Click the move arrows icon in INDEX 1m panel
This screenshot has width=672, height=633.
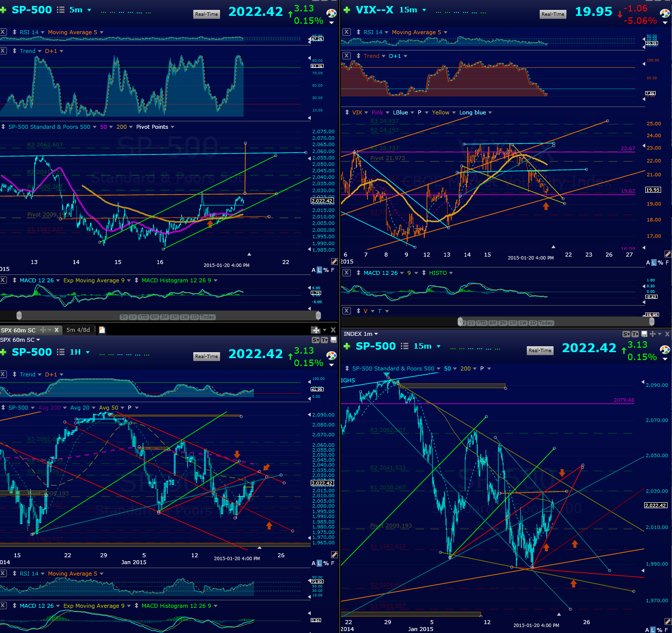(x=653, y=334)
